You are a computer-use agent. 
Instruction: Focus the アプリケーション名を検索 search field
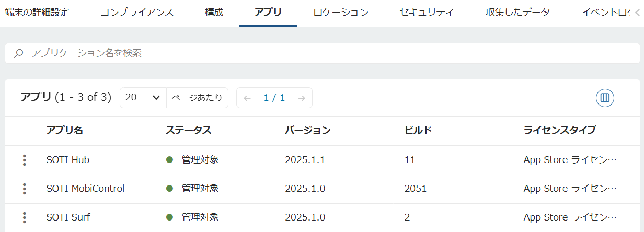[322, 53]
